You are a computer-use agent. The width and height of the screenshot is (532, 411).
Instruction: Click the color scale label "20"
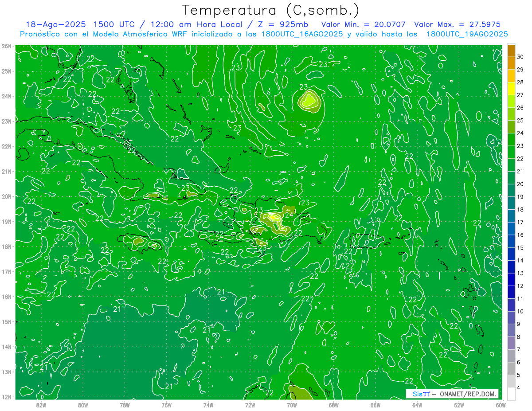pyautogui.click(x=520, y=184)
